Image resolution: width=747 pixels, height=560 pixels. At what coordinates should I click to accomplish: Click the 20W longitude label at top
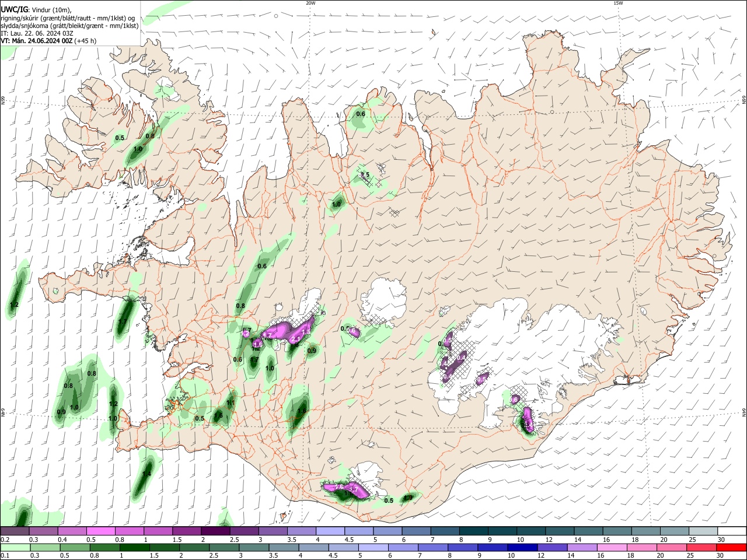click(310, 3)
